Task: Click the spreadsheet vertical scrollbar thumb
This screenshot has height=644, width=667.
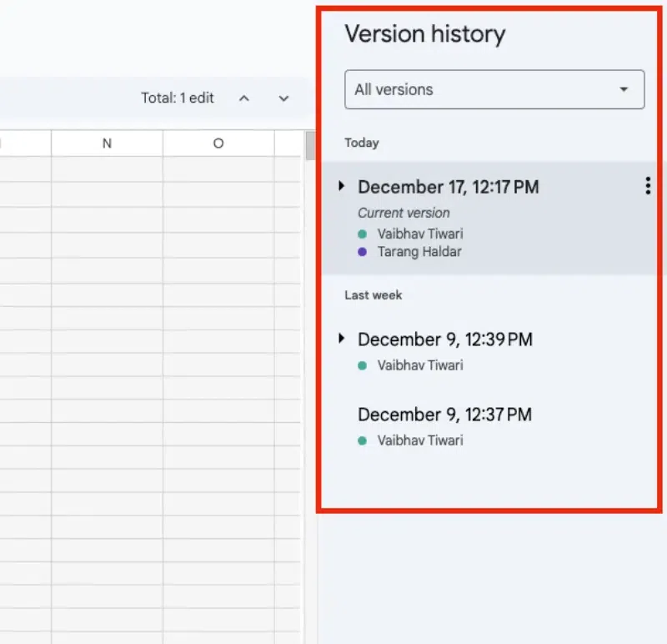Action: pyautogui.click(x=309, y=145)
